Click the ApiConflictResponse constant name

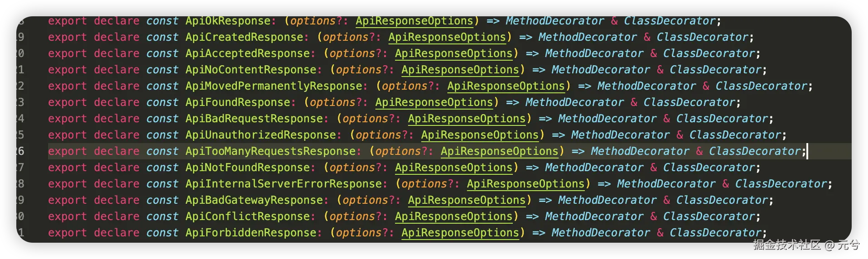coord(247,216)
